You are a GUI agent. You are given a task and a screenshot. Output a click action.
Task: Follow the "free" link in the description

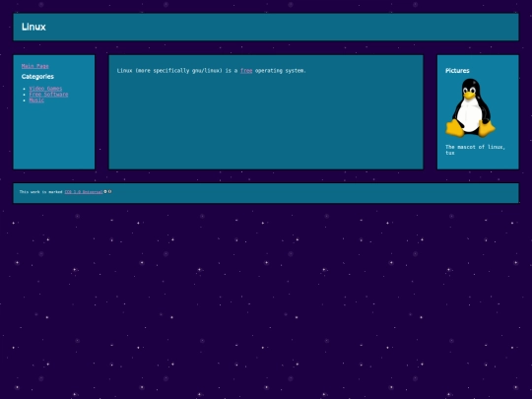coord(246,71)
